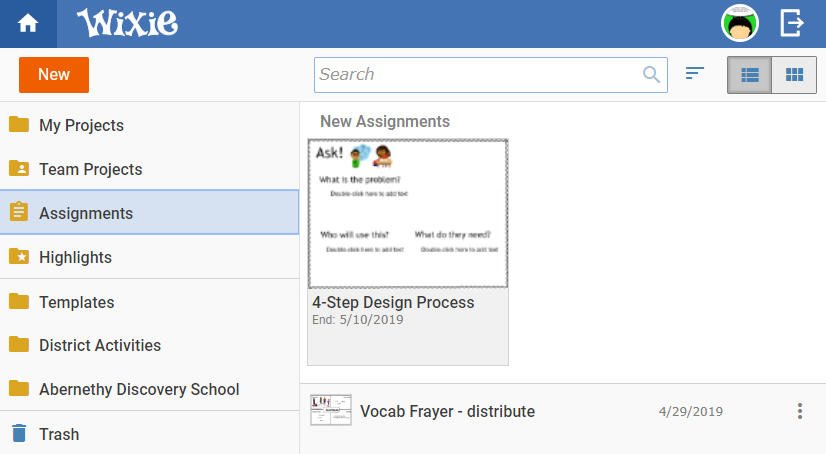This screenshot has width=826, height=454.
Task: Select Assignments in the sidebar
Action: [x=150, y=212]
